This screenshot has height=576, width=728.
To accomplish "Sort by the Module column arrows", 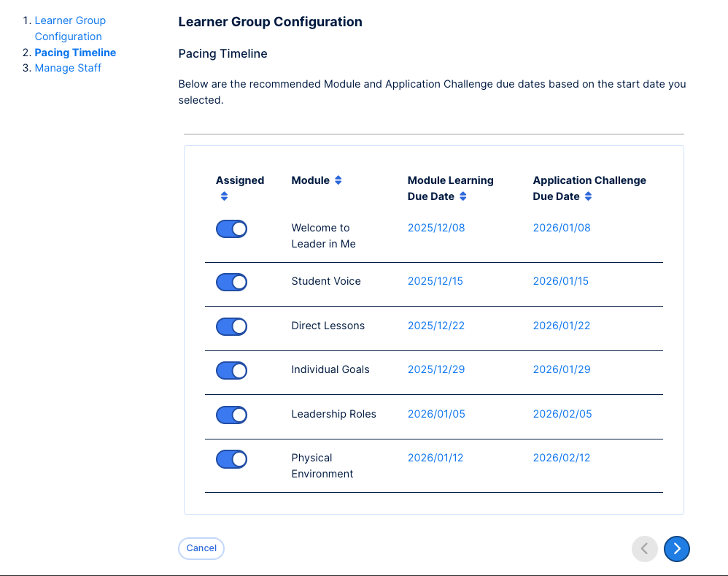I will pyautogui.click(x=338, y=180).
